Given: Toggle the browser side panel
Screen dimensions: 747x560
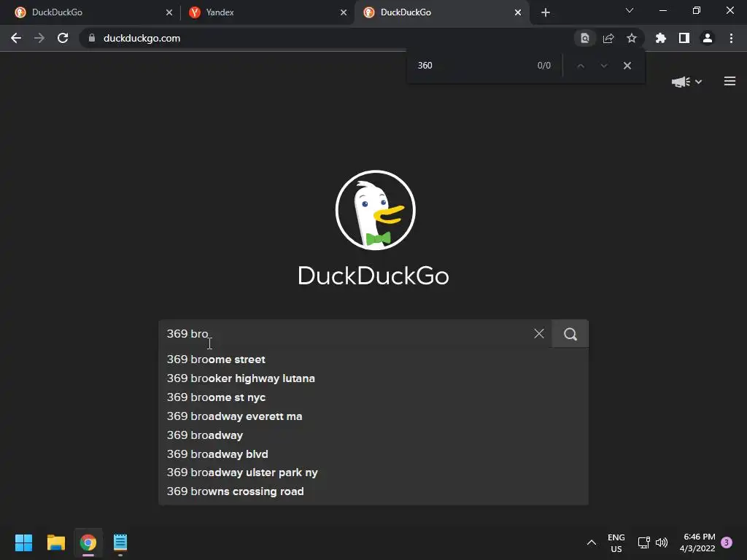Looking at the screenshot, I should coord(684,38).
